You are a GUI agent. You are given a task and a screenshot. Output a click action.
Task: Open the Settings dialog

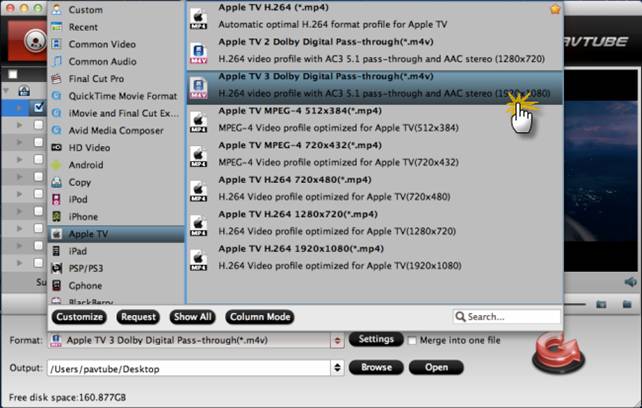(376, 339)
